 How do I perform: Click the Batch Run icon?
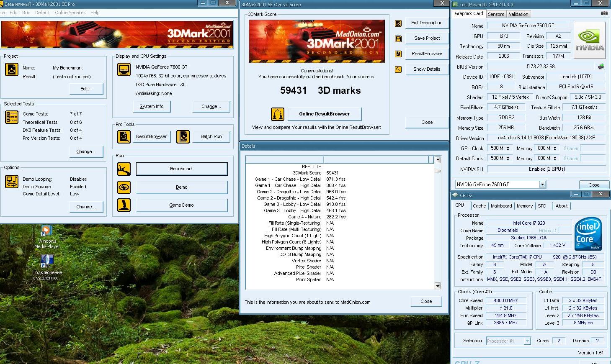click(183, 136)
